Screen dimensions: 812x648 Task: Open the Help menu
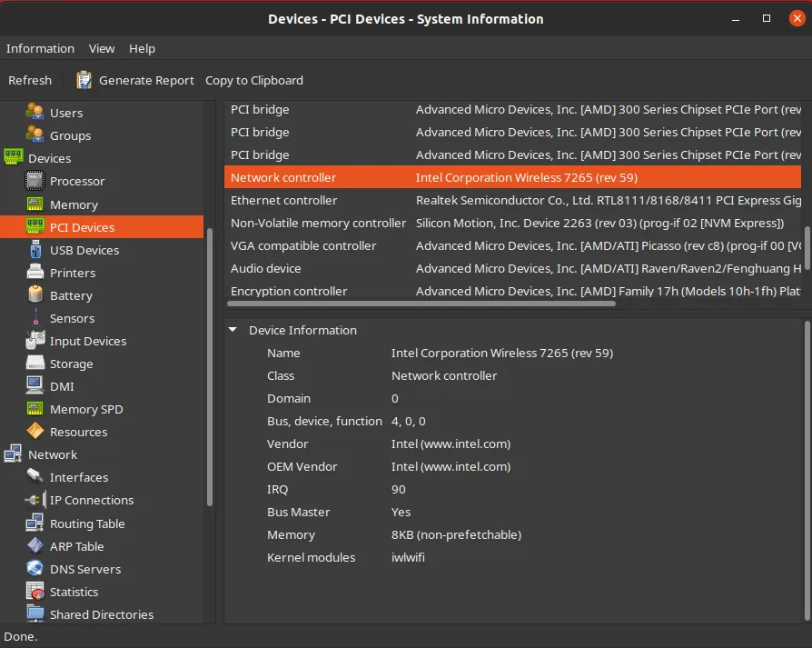click(x=142, y=48)
